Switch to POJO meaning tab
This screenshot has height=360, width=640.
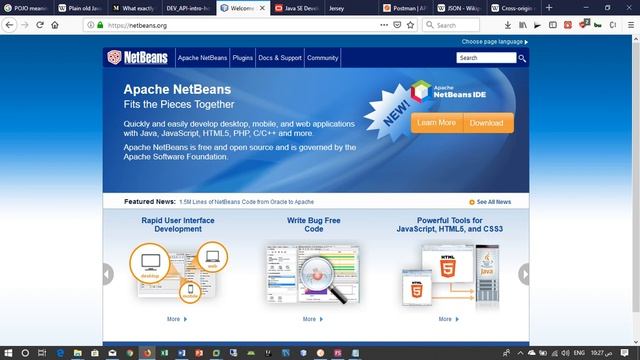[x=26, y=8]
